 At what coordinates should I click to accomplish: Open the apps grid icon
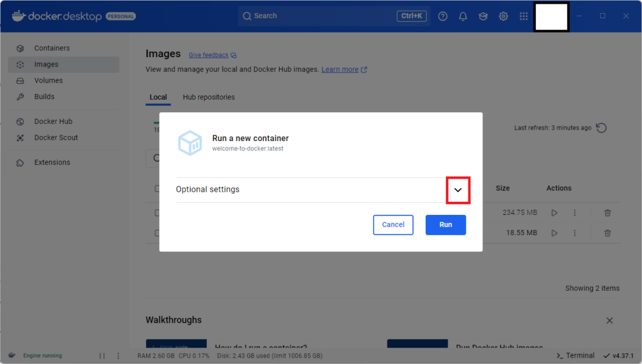coord(524,16)
